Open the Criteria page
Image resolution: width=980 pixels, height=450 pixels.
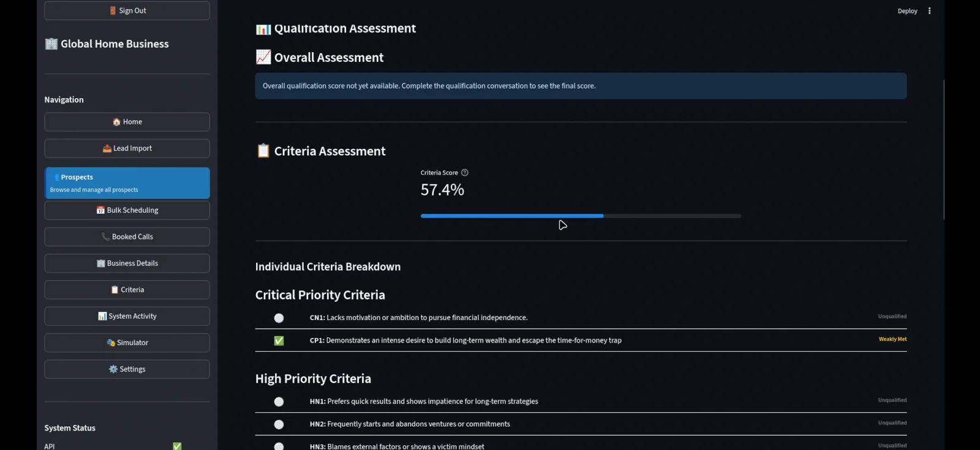(127, 289)
